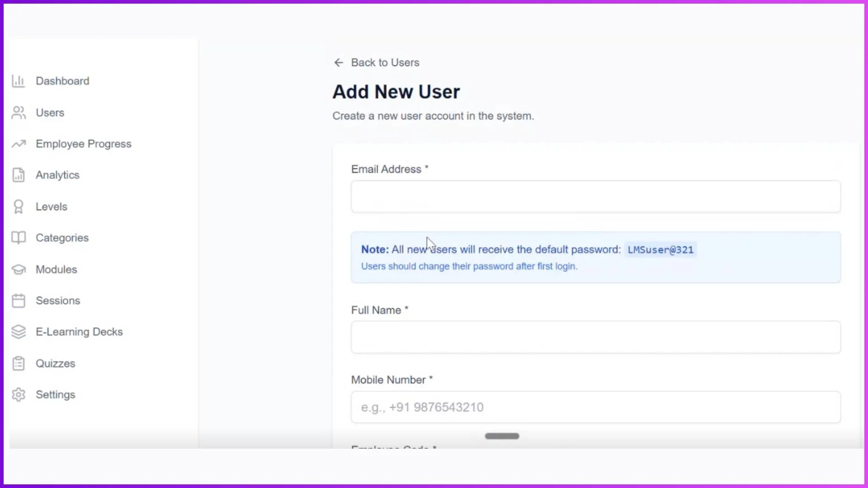Click the back arrow icon

[x=339, y=62]
